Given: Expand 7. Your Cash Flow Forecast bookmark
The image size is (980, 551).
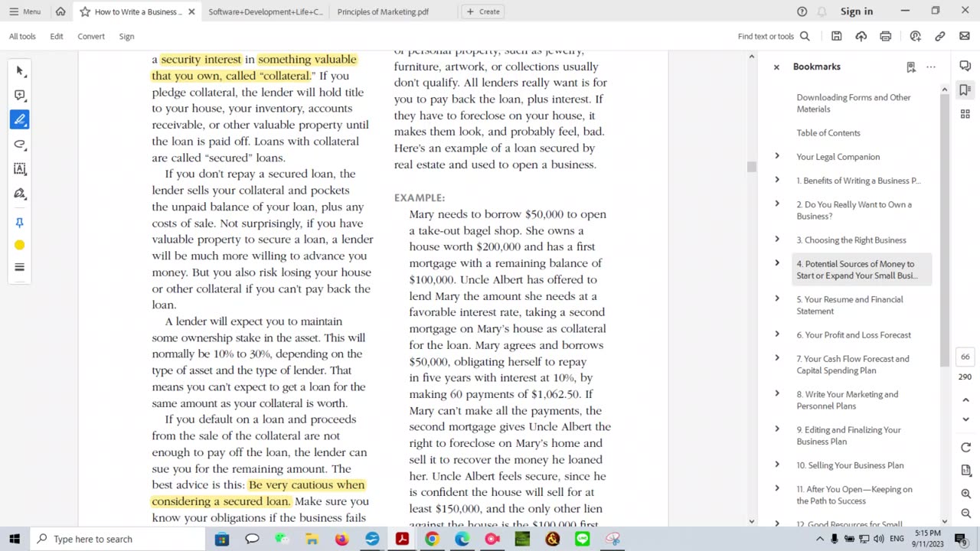Looking at the screenshot, I should click(777, 358).
